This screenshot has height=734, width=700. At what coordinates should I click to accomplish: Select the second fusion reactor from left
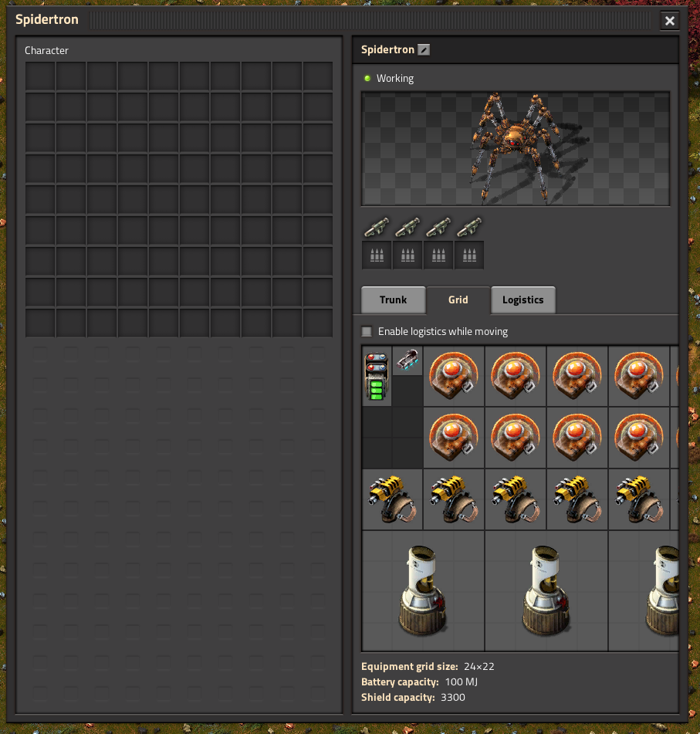[546, 590]
